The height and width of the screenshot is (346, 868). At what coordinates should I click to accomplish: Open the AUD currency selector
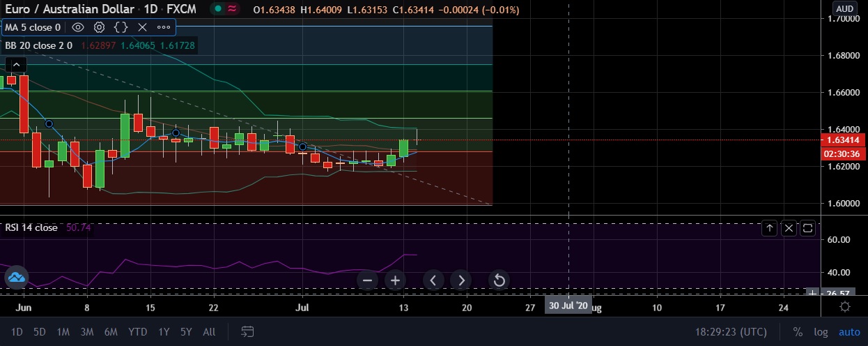(x=845, y=8)
